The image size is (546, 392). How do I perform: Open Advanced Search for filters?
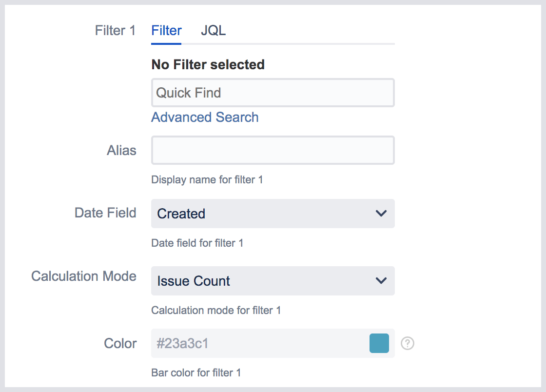pos(205,117)
